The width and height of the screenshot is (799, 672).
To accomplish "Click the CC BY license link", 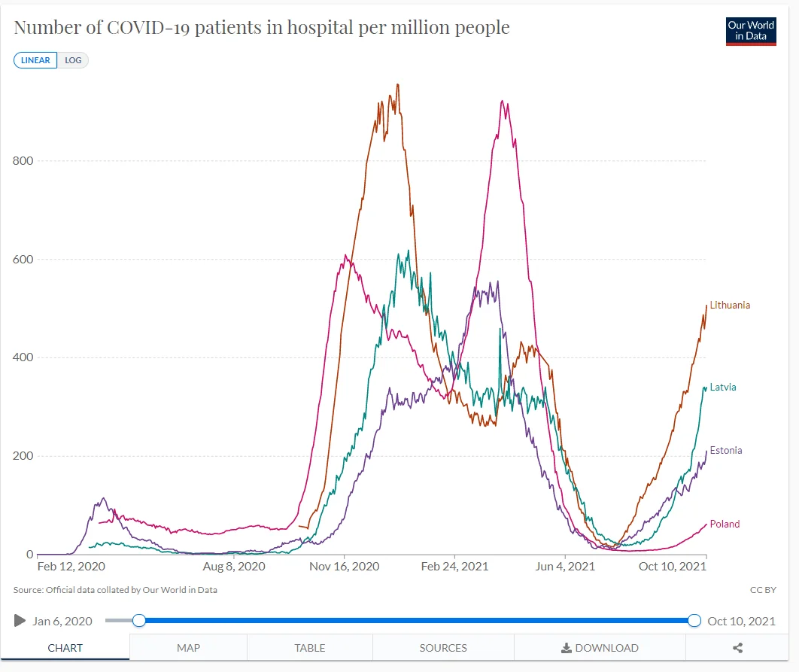I will click(x=763, y=590).
